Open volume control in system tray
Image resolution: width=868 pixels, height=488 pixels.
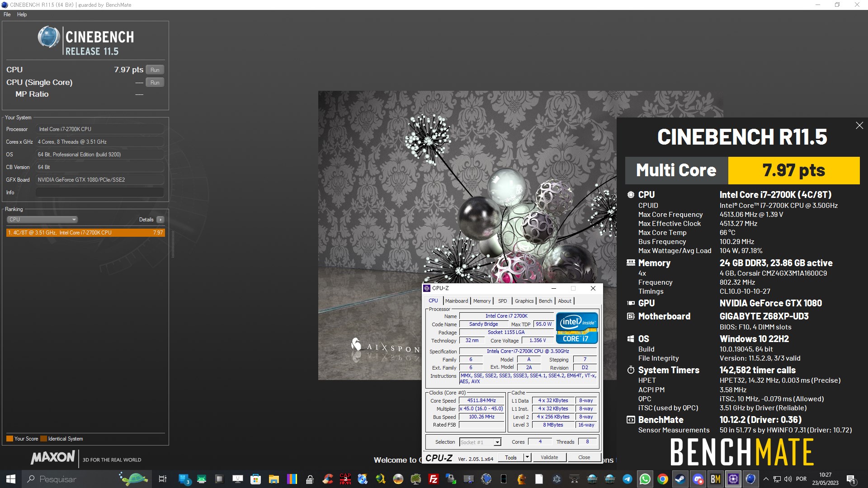[x=788, y=479]
